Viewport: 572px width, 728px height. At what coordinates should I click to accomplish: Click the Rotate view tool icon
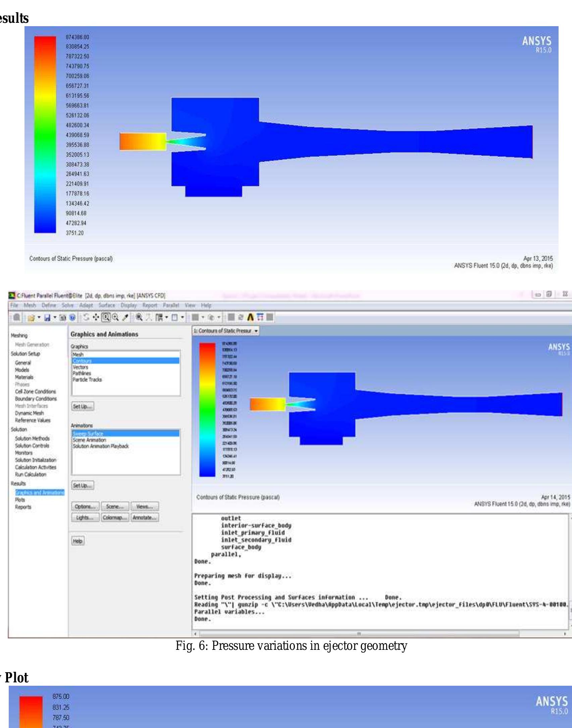point(87,317)
